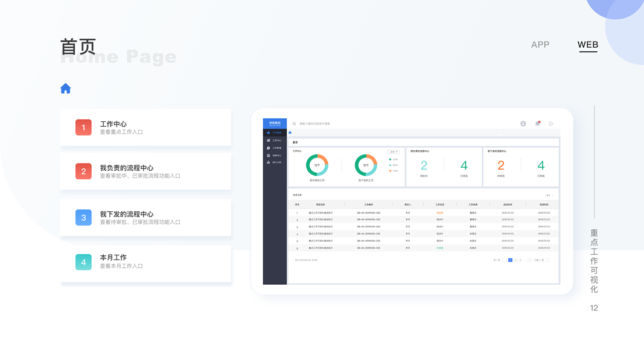Click the green status in row 6
The height and width of the screenshot is (362, 644).
(x=439, y=248)
